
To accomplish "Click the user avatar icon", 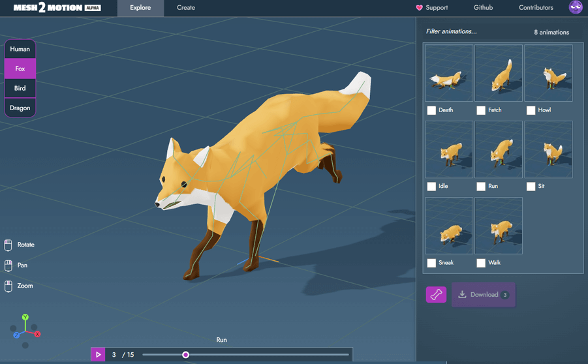I will [x=576, y=7].
